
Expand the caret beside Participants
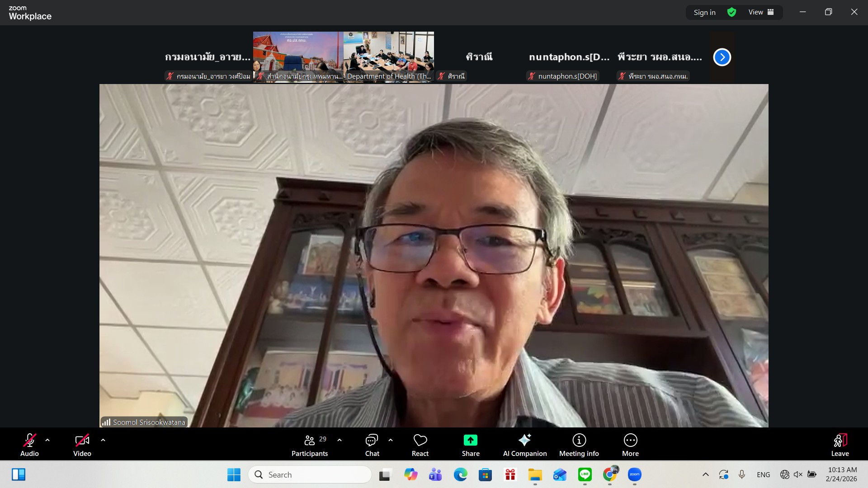coord(340,440)
